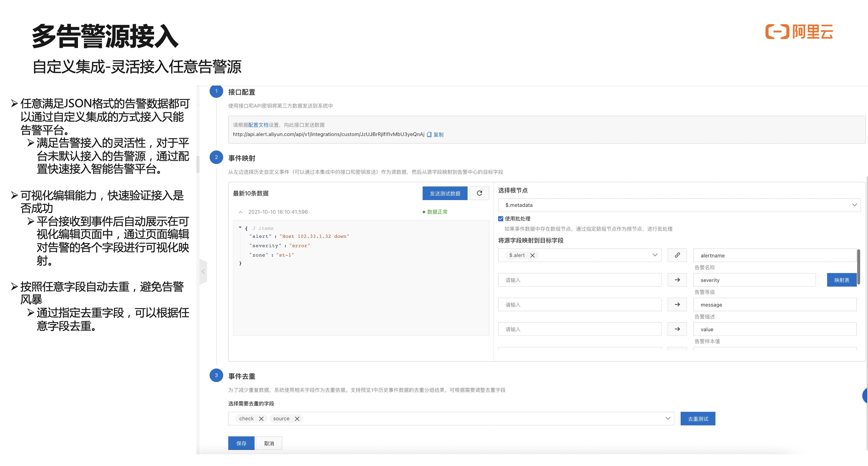Viewport: 868px width, 466px height.
Task: Click the mapping list vertical scrollbar
Action: [x=858, y=266]
